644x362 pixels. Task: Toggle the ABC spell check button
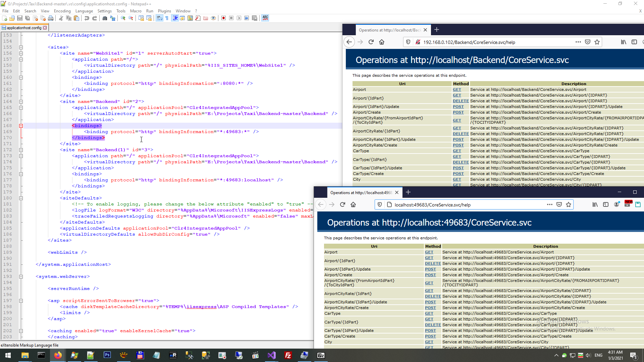[x=265, y=18]
